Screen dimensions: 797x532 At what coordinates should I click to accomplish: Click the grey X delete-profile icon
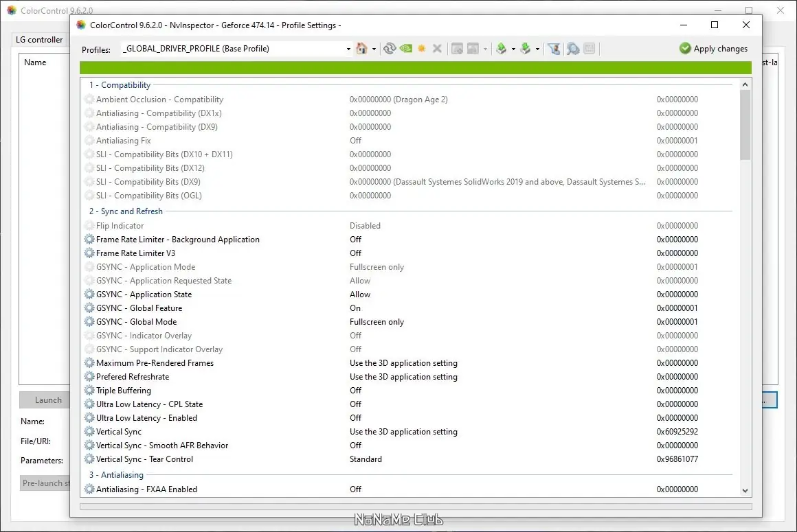click(437, 49)
